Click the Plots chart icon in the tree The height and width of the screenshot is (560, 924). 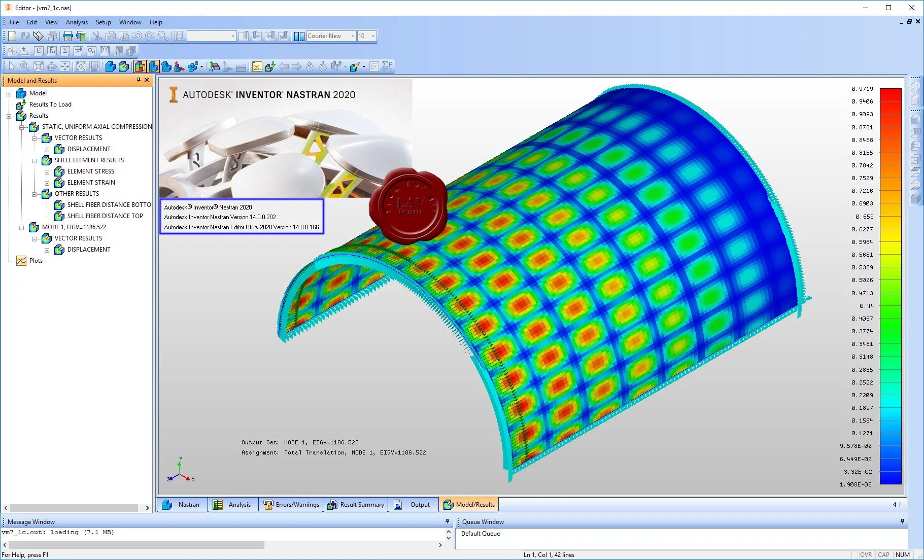(x=21, y=261)
